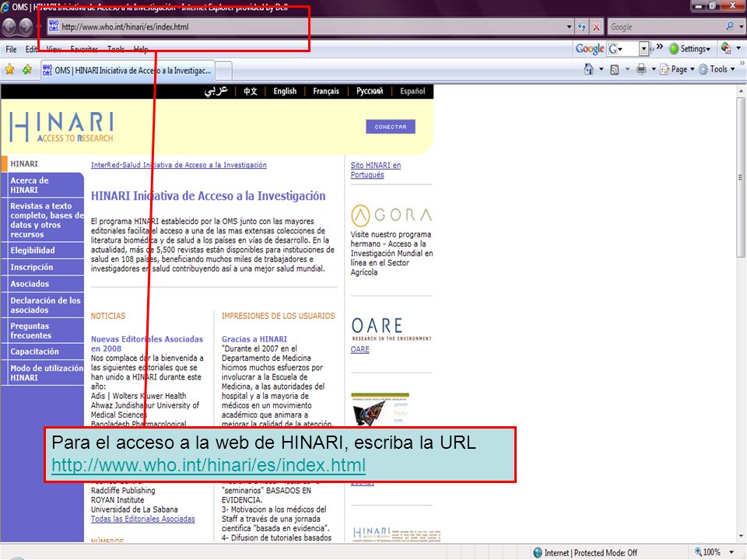Open the Edit menu
This screenshot has height=560, width=747.
tap(31, 49)
